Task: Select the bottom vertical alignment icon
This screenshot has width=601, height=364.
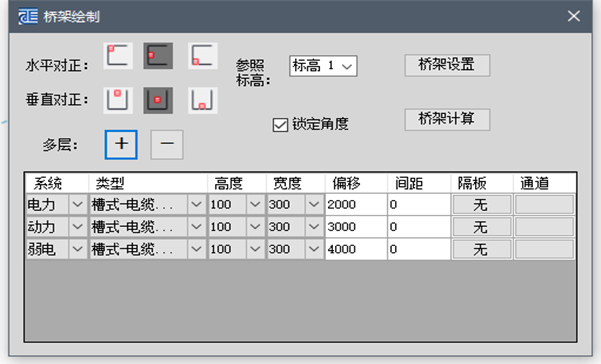Action: (x=203, y=100)
